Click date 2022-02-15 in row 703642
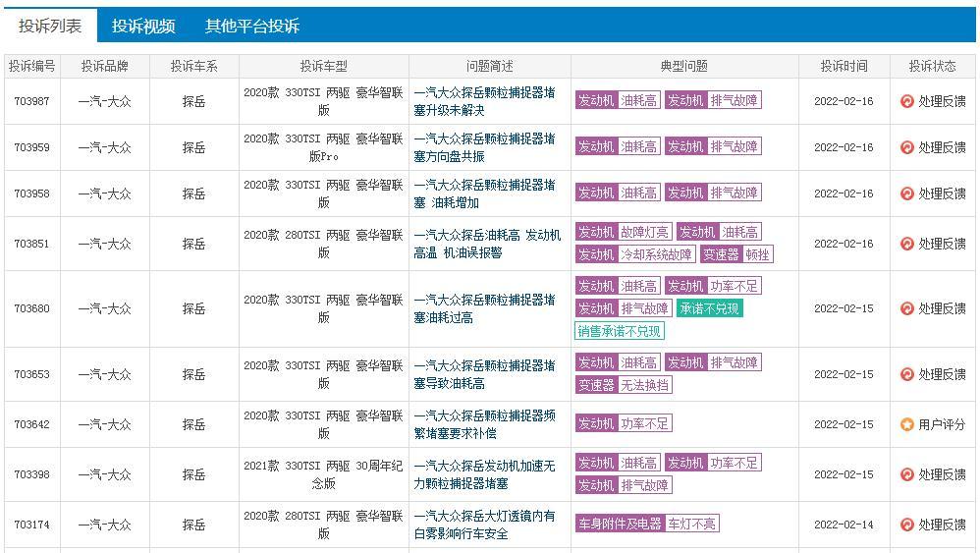This screenshot has width=980, height=553. (x=844, y=424)
